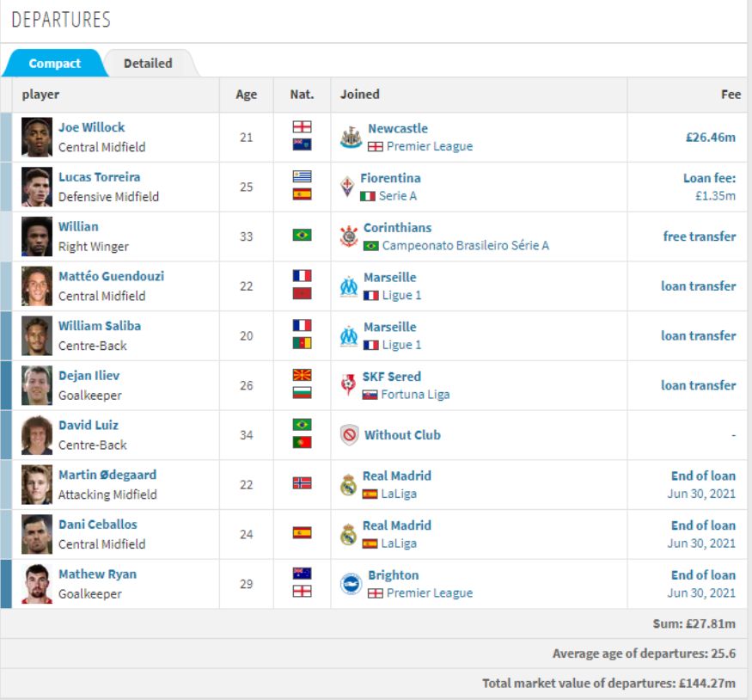Screen dimensions: 752x700
Task: Click loan transfer in Dejan Iliev row
Action: click(x=698, y=386)
